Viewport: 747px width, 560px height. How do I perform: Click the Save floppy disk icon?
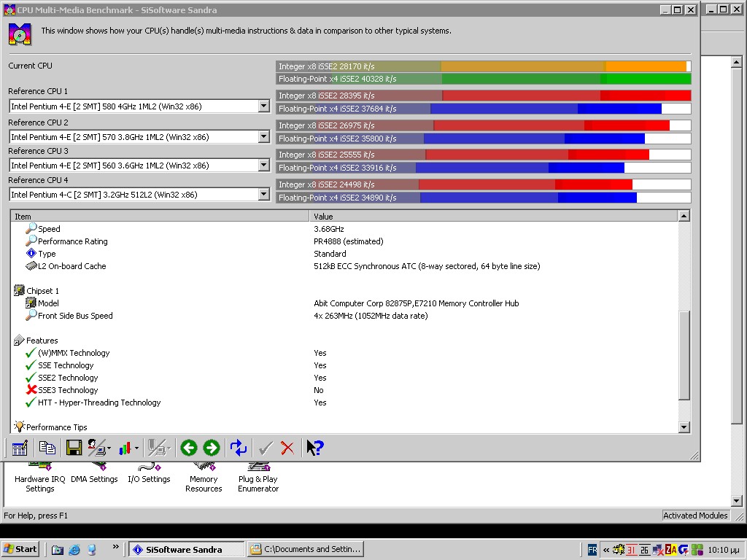pyautogui.click(x=74, y=448)
